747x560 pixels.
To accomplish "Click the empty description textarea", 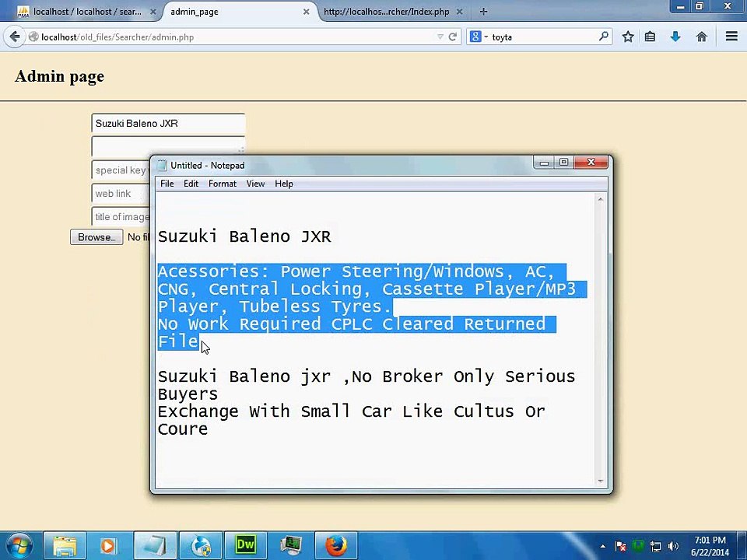I will pyautogui.click(x=168, y=145).
